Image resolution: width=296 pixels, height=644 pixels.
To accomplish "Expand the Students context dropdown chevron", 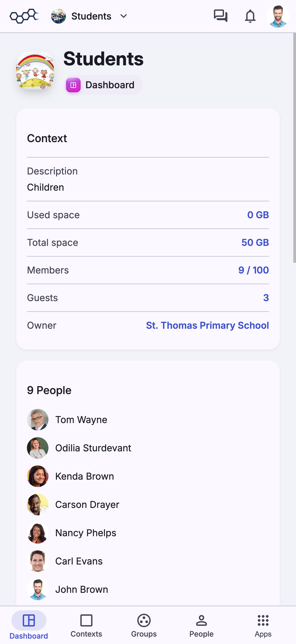I will [x=124, y=16].
